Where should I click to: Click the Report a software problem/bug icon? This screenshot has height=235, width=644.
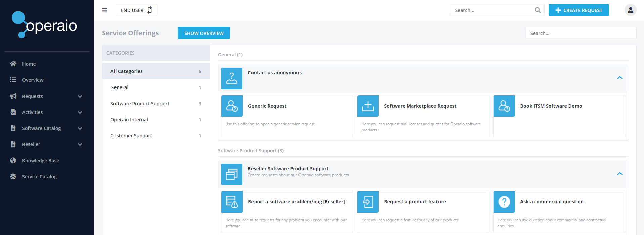[232, 202]
